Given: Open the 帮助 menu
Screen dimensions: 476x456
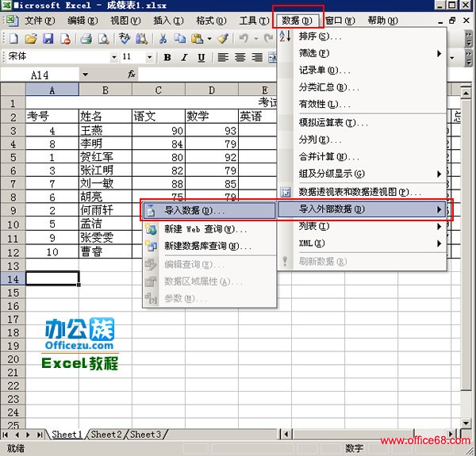Looking at the screenshot, I should (383, 21).
